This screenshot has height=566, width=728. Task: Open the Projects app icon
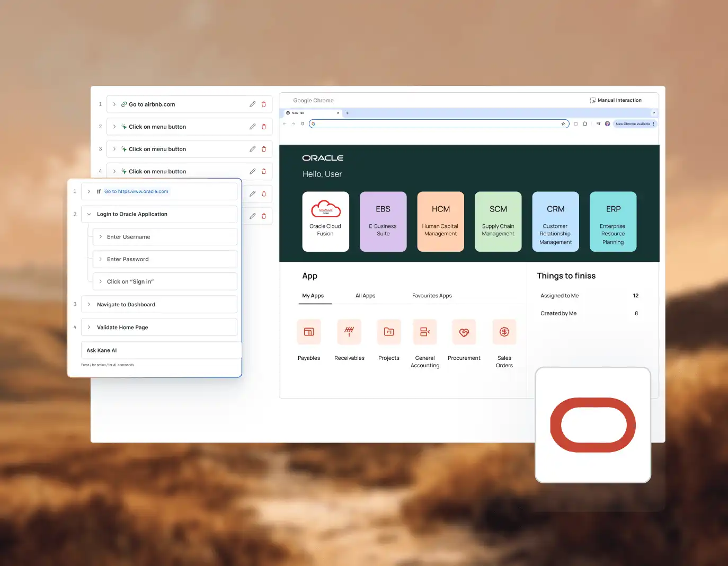pyautogui.click(x=389, y=332)
